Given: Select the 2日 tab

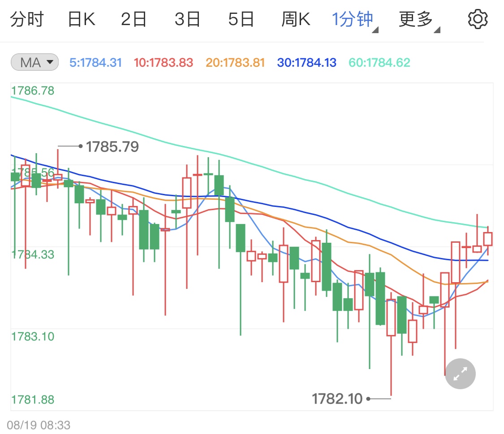Looking at the screenshot, I should (134, 19).
